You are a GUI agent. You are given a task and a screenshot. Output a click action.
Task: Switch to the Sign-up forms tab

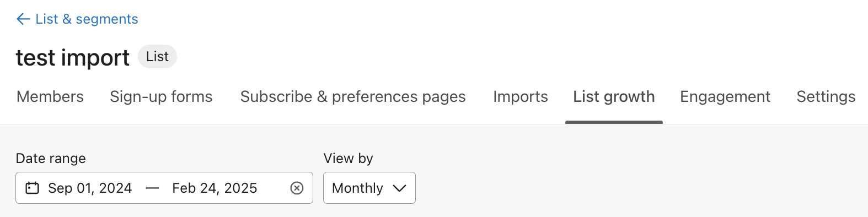click(161, 97)
